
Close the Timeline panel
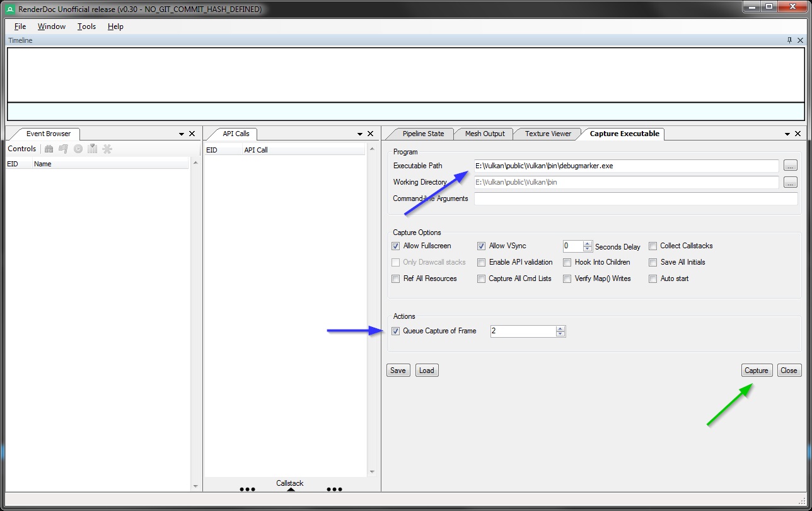click(x=801, y=40)
